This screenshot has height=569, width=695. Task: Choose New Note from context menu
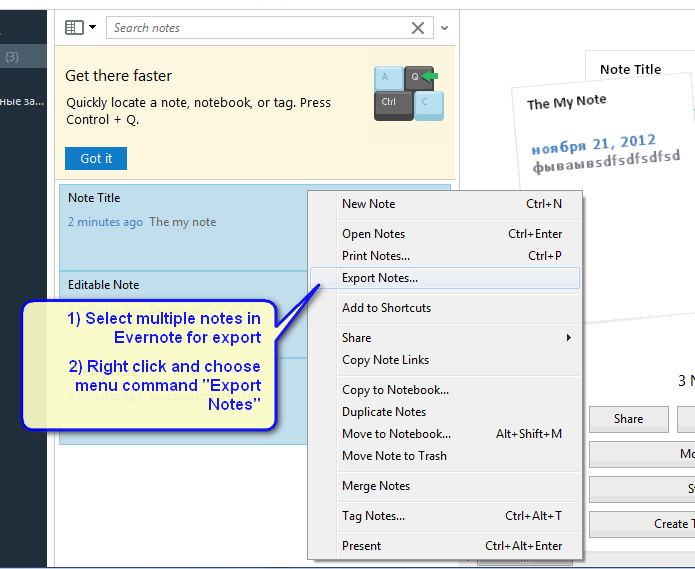[445, 204]
